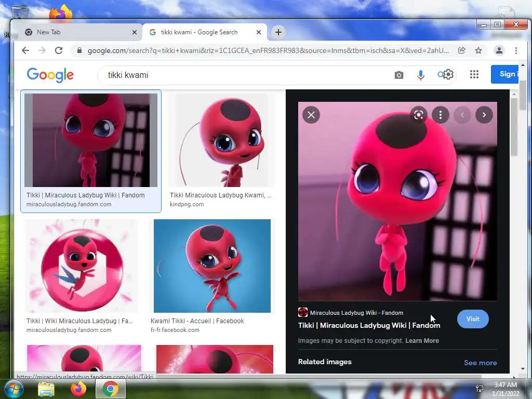Click the preview panel scrollbar thumb
532x399 pixels.
pyautogui.click(x=514, y=127)
